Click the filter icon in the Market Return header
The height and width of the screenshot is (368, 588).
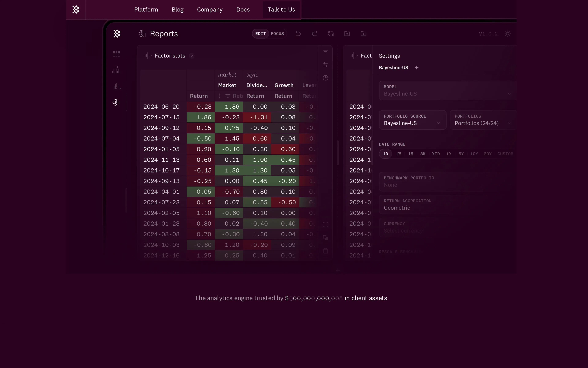pyautogui.click(x=228, y=96)
